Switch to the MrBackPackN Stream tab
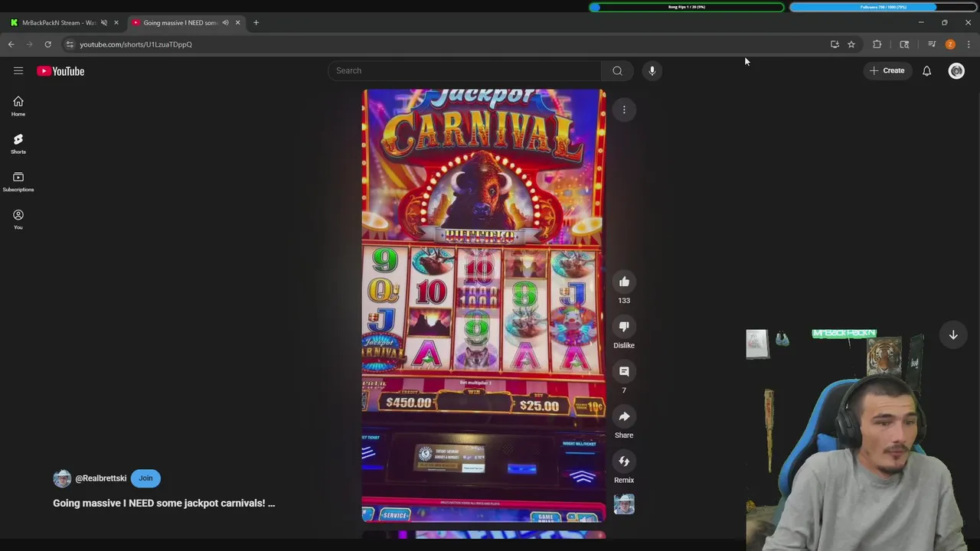Viewport: 980px width, 551px height. click(x=59, y=23)
